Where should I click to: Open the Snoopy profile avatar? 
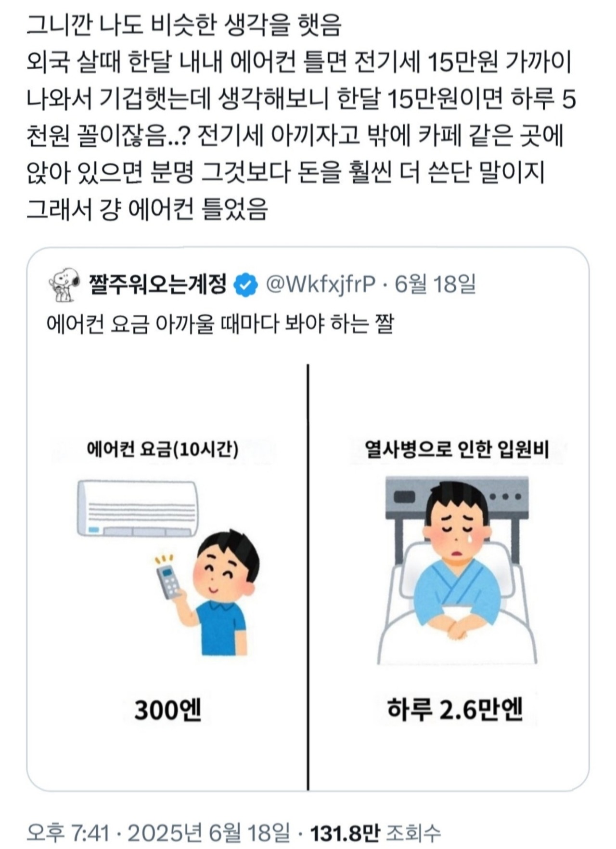[64, 285]
